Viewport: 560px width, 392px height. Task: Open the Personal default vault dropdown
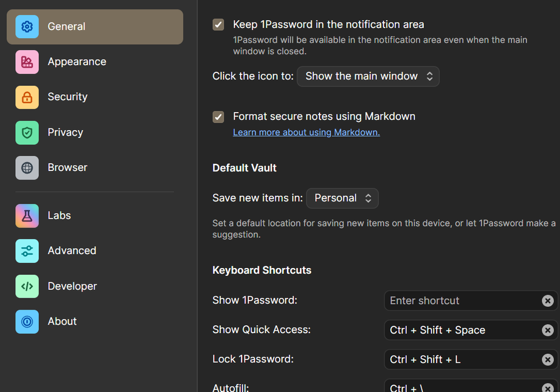click(343, 198)
